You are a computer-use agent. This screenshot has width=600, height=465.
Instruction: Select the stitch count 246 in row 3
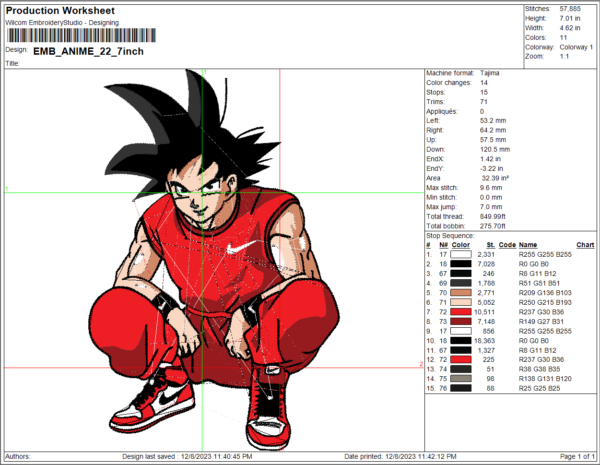[489, 274]
